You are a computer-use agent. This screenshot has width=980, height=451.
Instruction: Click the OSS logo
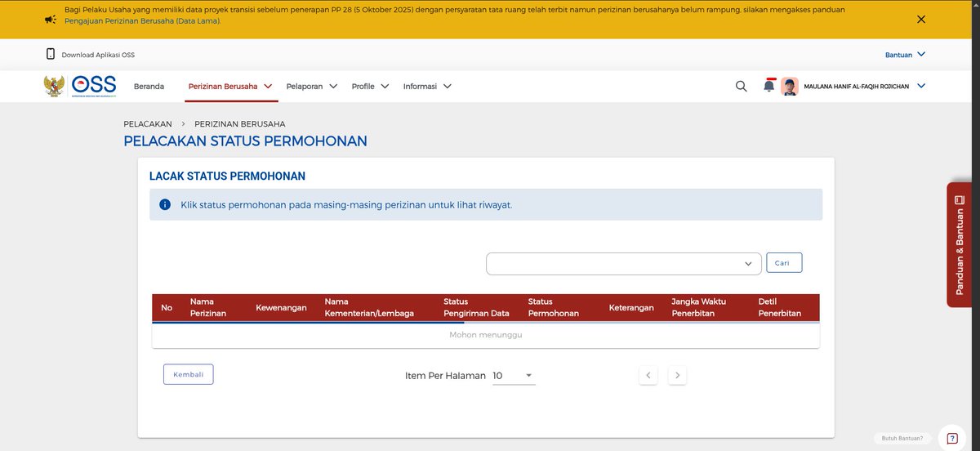(x=94, y=86)
